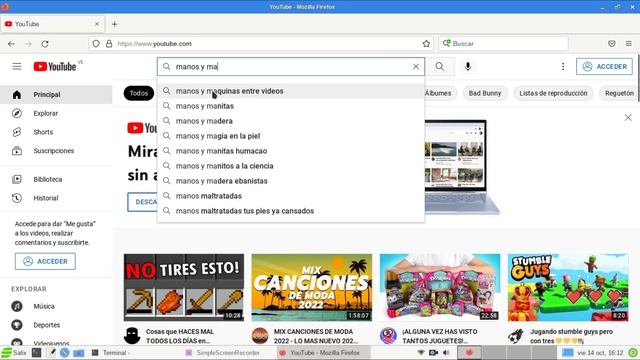Image resolution: width=640 pixels, height=360 pixels.
Task: Dismiss the YouTube promo banner
Action: [x=628, y=118]
